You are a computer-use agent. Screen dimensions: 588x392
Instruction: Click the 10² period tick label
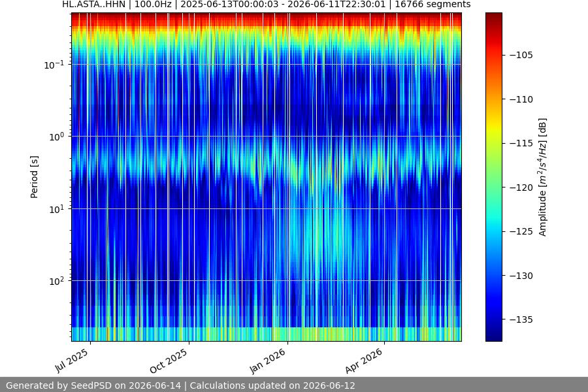[57, 281]
